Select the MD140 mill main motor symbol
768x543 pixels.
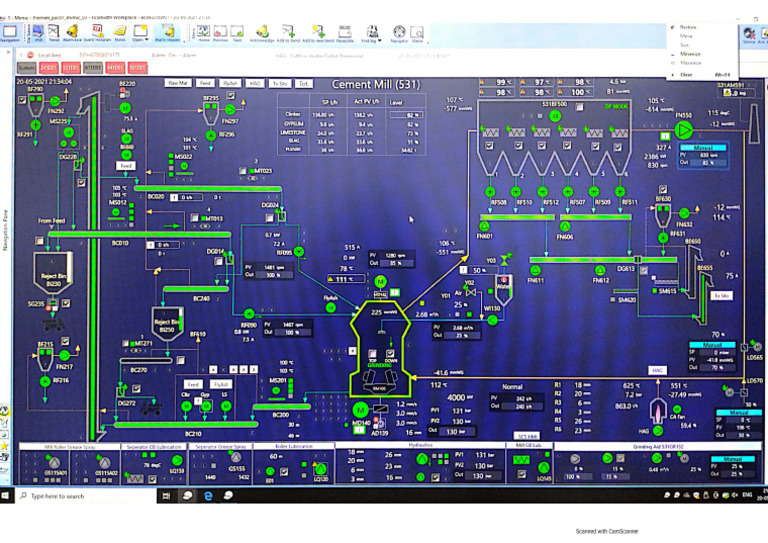click(x=360, y=410)
